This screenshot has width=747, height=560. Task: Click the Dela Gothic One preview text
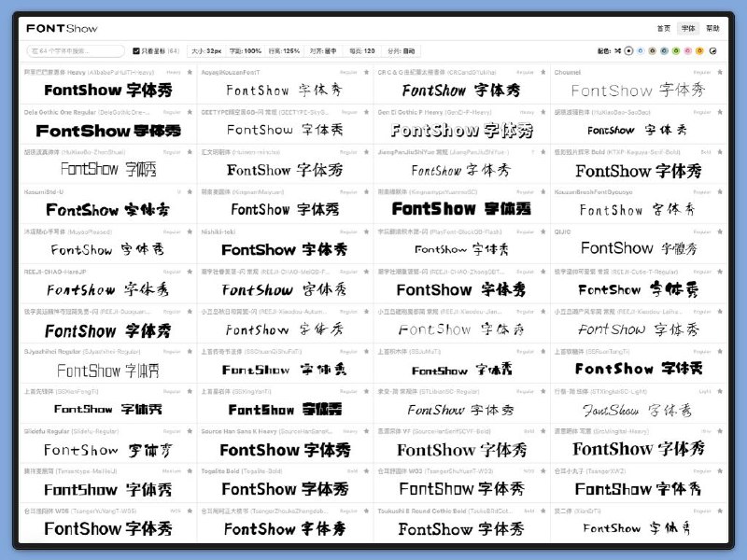108,131
